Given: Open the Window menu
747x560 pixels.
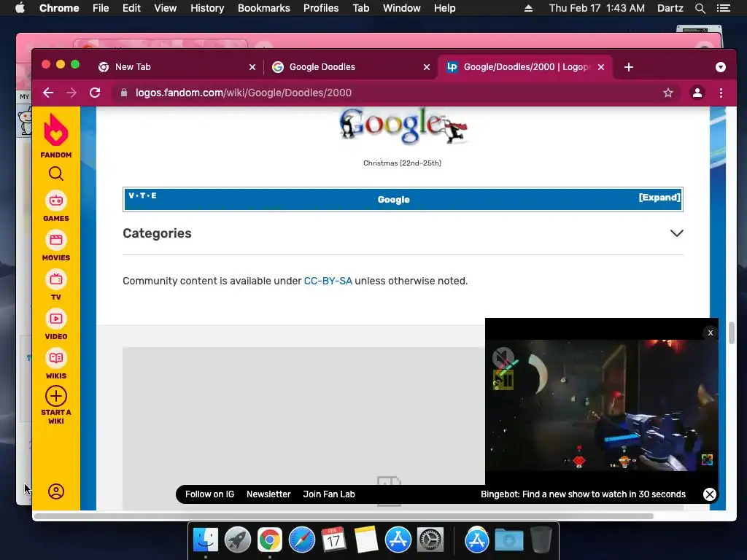Looking at the screenshot, I should (402, 8).
